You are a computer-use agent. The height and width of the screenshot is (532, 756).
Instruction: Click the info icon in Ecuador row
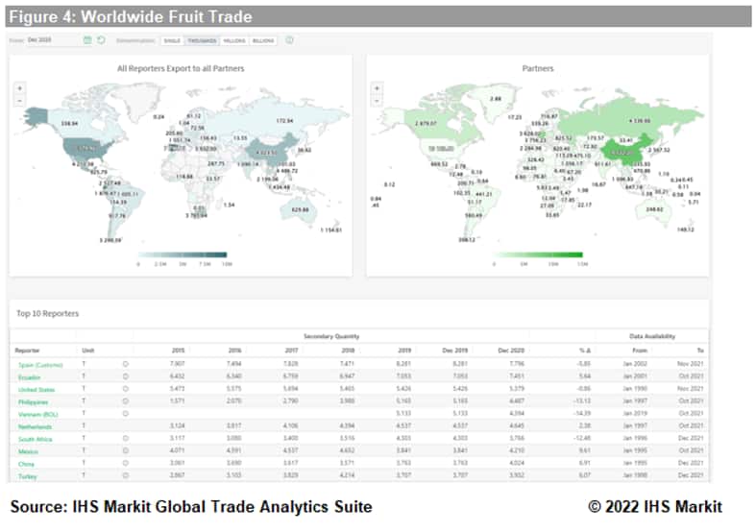(127, 376)
